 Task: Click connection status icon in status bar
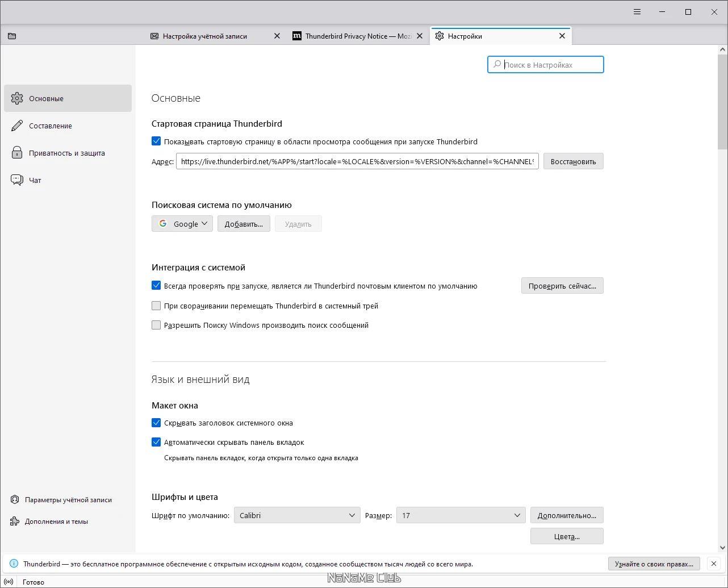pos(9,582)
